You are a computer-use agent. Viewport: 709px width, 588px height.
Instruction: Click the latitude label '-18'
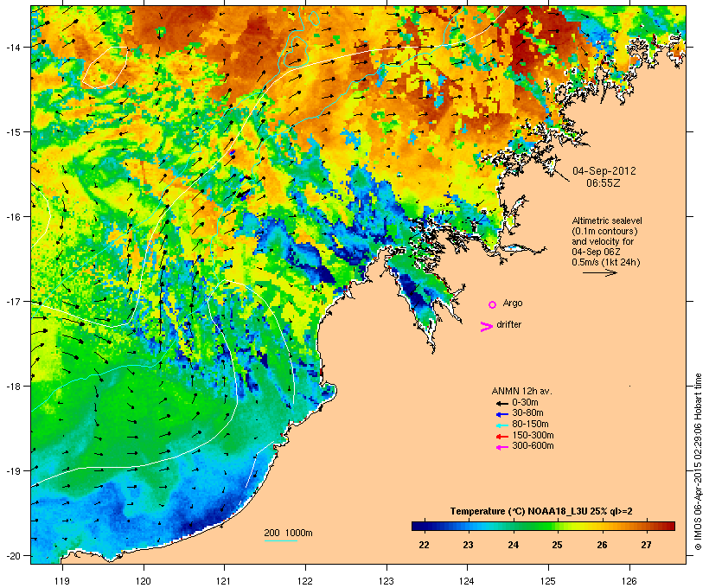pyautogui.click(x=12, y=387)
